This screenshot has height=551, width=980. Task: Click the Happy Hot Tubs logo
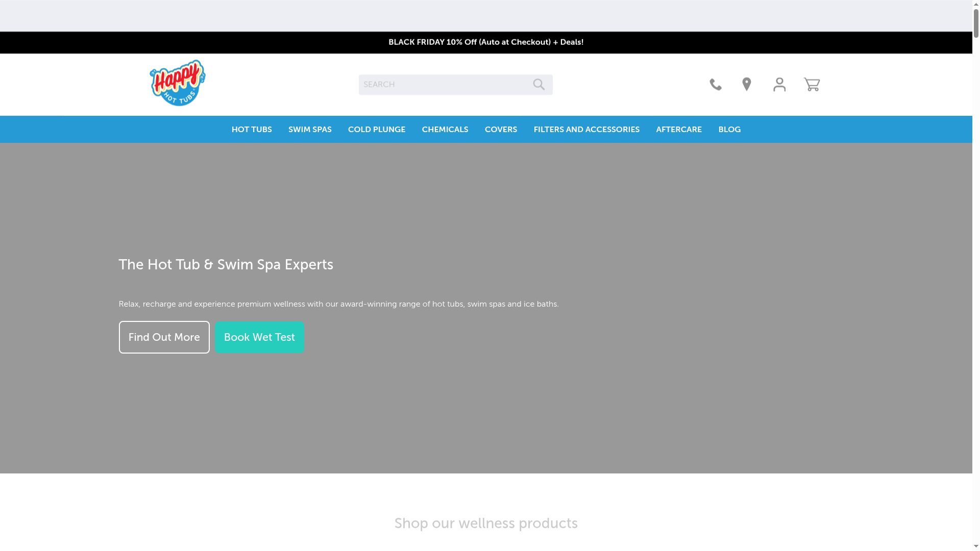tap(178, 83)
